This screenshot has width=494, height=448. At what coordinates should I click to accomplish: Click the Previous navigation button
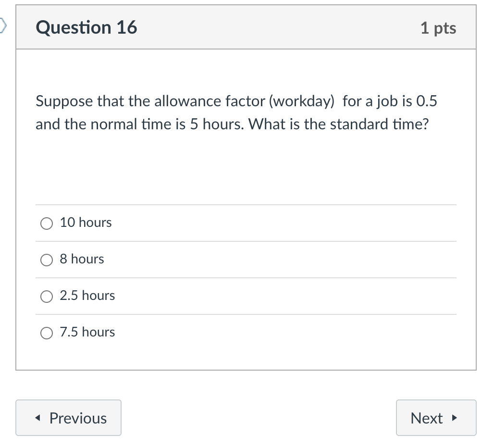pyautogui.click(x=68, y=418)
